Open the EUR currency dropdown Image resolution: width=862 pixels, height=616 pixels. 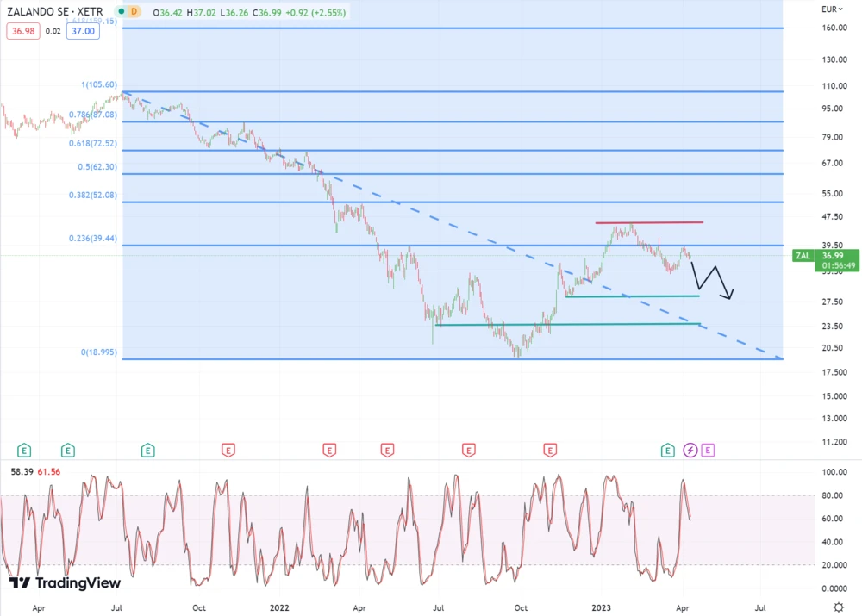coord(832,9)
